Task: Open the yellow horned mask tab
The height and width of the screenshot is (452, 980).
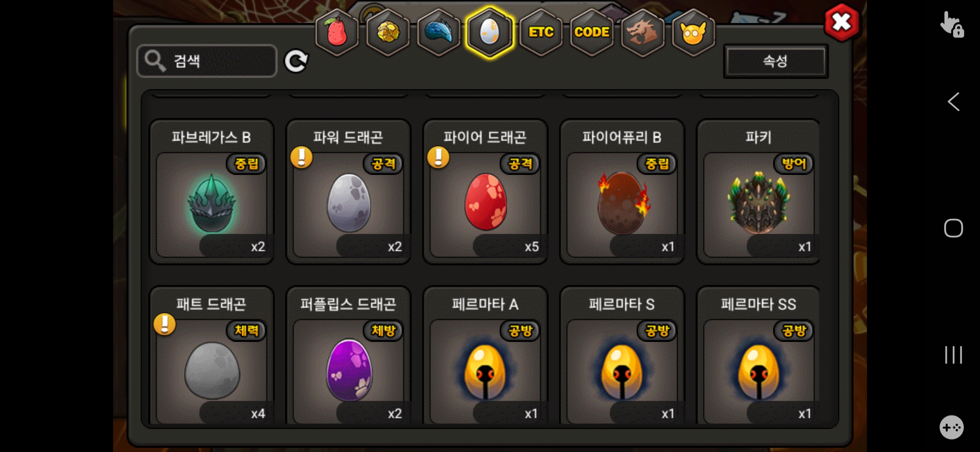Action: (693, 33)
